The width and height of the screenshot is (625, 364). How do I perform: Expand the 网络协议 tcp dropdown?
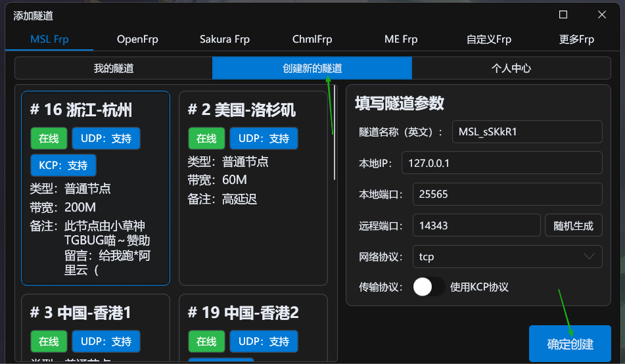click(507, 257)
